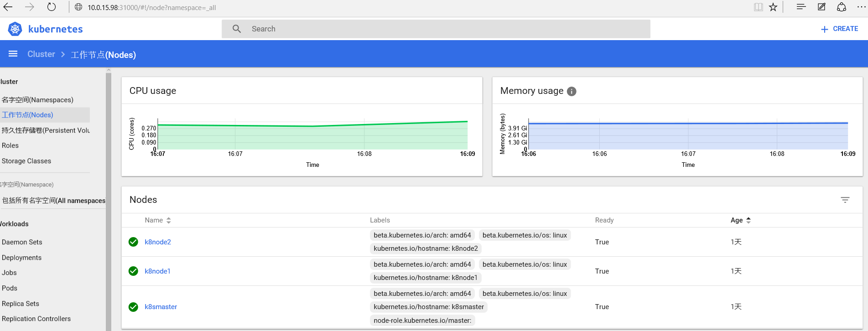Screen dimensions: 868x331
Task: Click the hostname: k8smaster label chip
Action: [x=429, y=307]
